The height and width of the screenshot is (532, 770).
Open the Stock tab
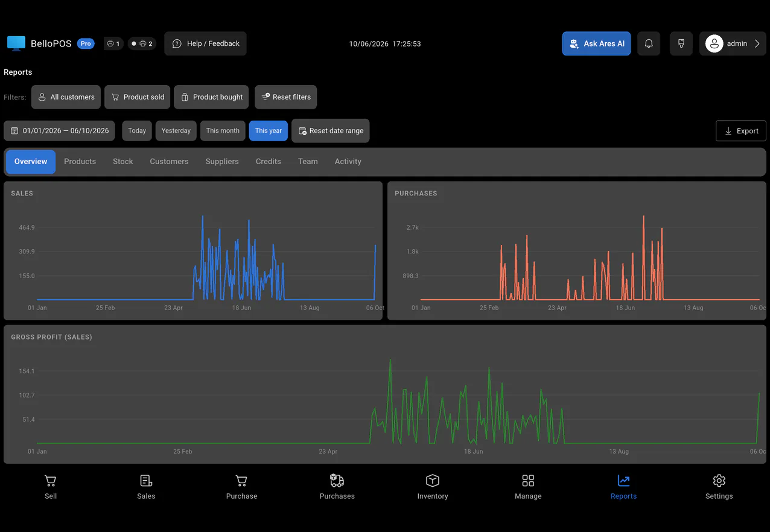123,162
